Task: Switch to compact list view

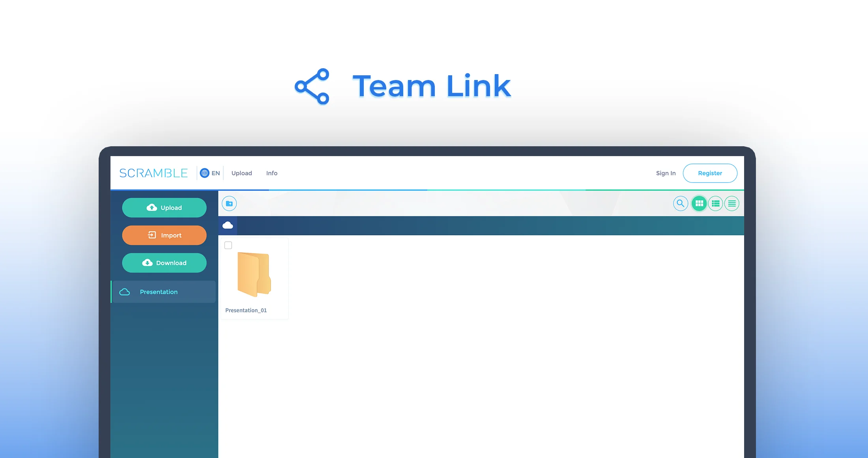Action: click(731, 203)
